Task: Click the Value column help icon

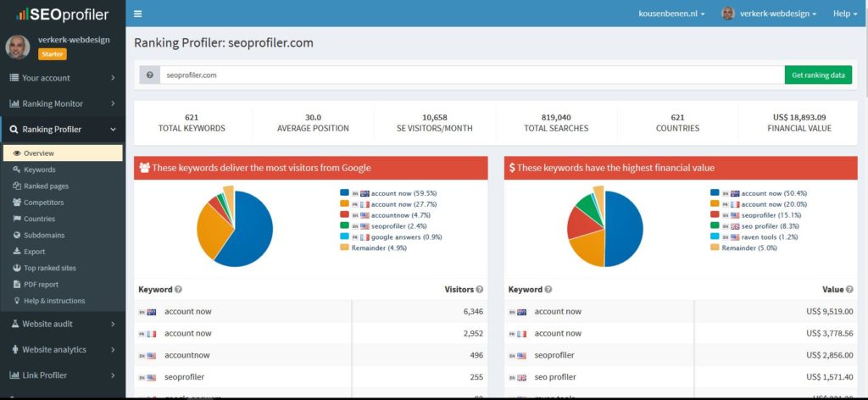Action: (x=849, y=289)
